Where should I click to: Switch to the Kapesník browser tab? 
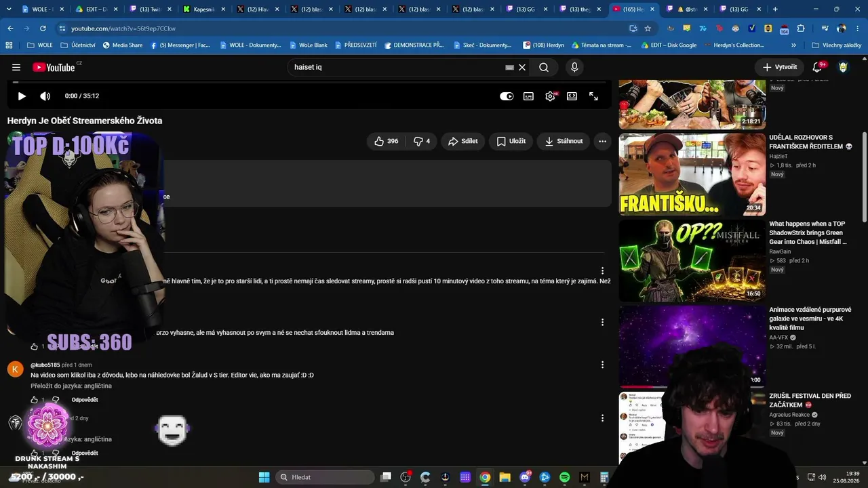pos(204,9)
